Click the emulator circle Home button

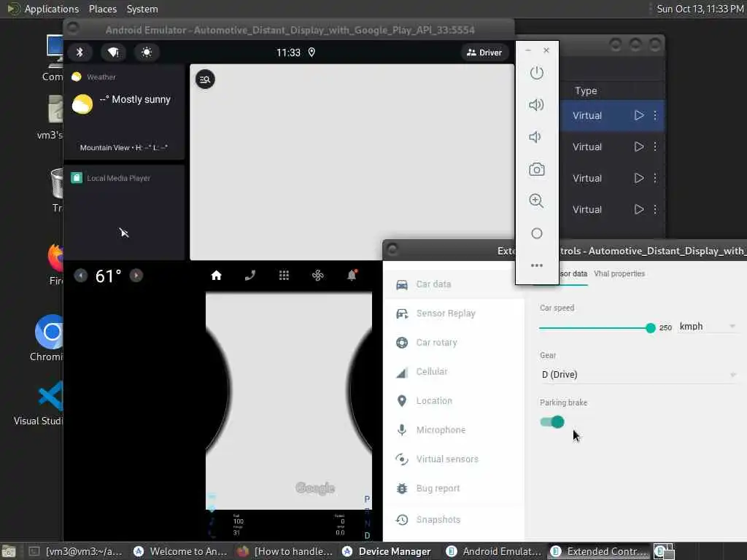(537, 233)
